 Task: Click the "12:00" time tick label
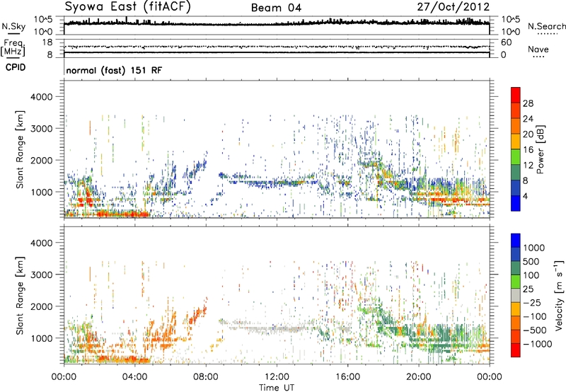pyautogui.click(x=277, y=377)
